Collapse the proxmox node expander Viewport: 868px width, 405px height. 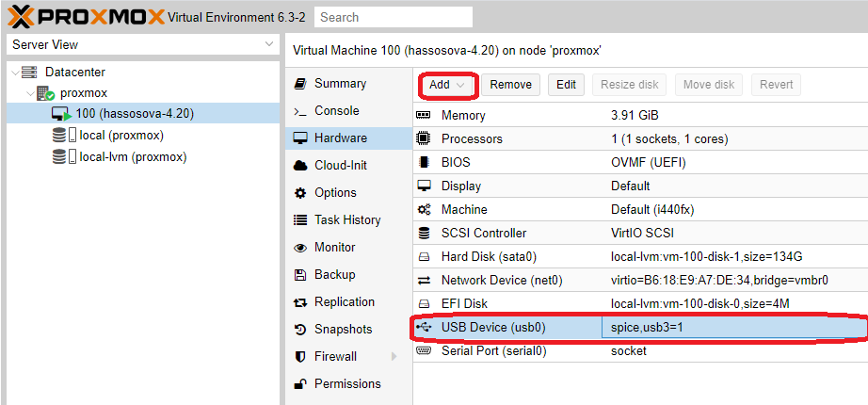(30, 93)
